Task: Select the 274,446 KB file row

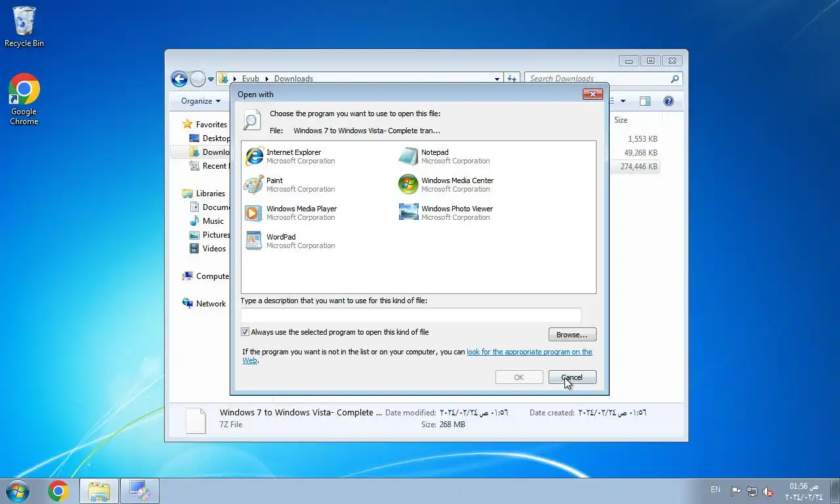Action: 635,167
